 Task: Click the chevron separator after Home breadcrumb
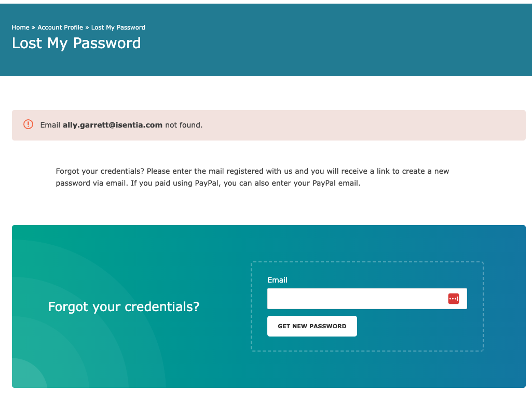(33, 28)
